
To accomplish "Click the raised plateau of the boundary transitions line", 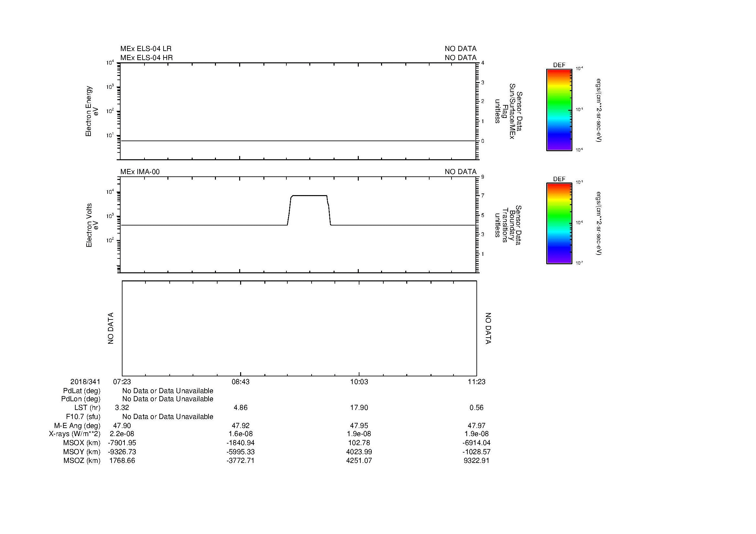I will [309, 196].
